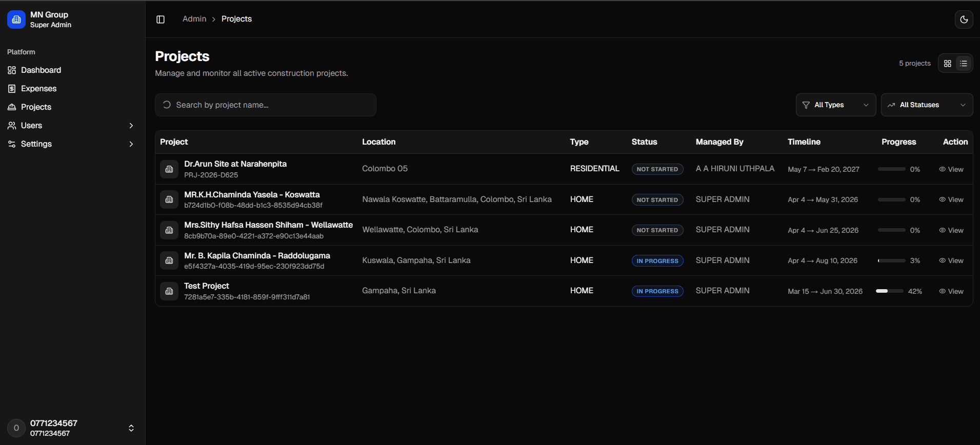Click the Progress column header
Viewport: 980px width, 445px height.
tap(899, 142)
